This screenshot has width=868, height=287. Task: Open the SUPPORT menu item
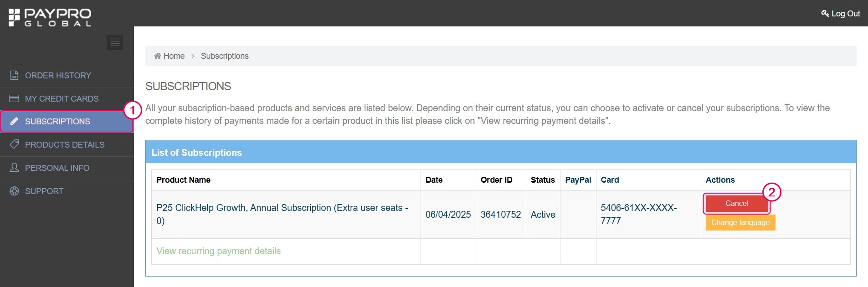coord(67,191)
